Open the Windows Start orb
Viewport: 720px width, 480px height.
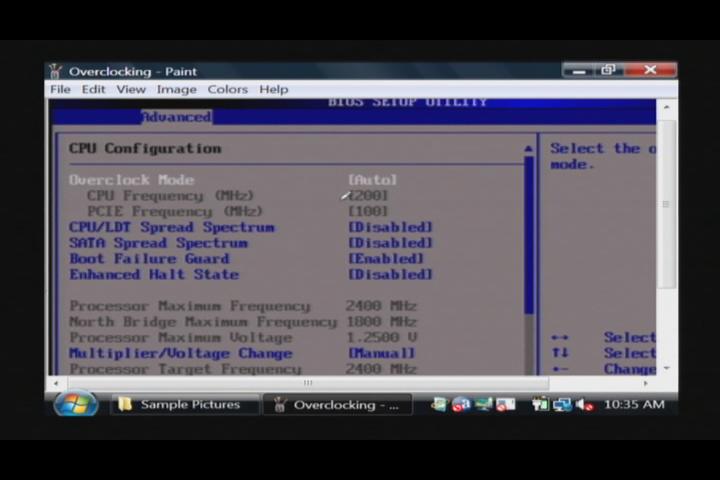point(76,404)
